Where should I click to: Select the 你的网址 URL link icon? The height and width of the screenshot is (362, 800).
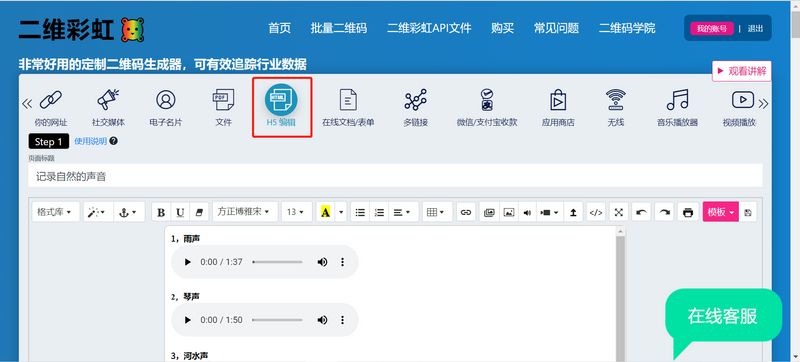pyautogui.click(x=51, y=100)
